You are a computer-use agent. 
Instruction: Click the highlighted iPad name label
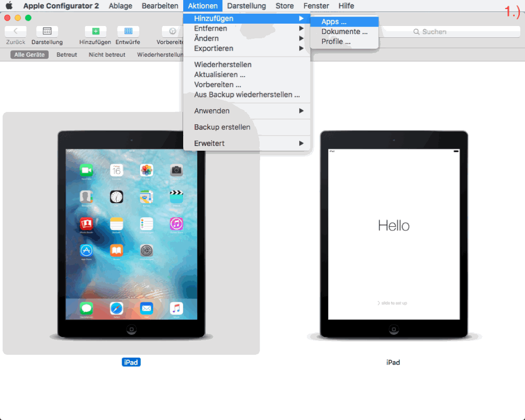131,362
